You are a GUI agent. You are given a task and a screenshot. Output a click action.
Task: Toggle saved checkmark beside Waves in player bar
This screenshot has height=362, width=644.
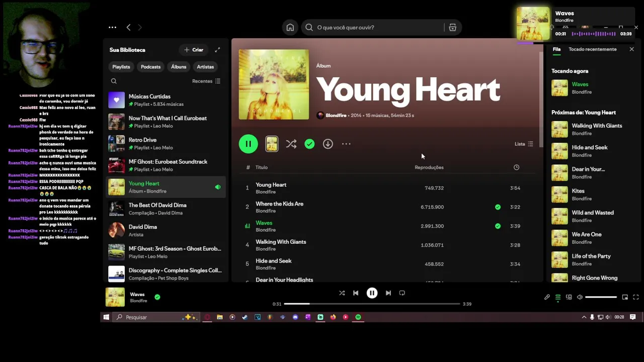(157, 297)
